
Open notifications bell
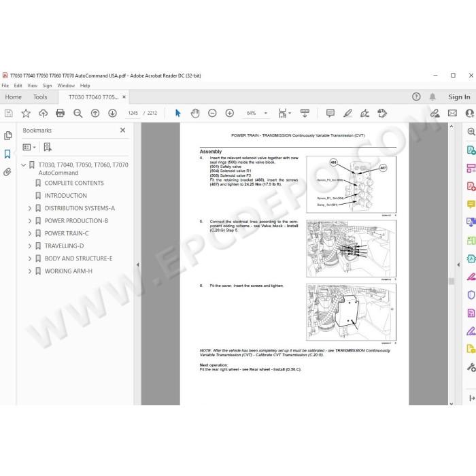(432, 97)
